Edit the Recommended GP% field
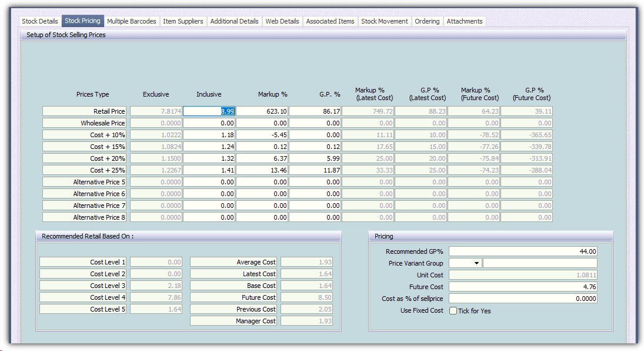 (x=523, y=251)
